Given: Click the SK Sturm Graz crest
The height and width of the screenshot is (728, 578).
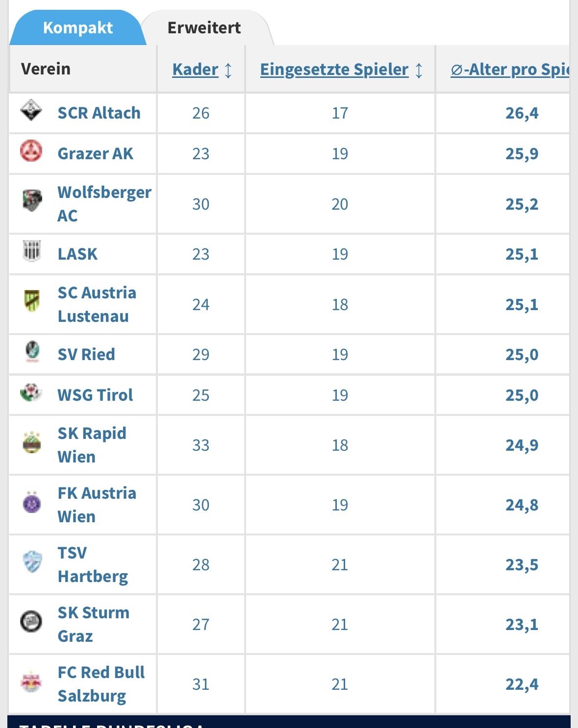Looking at the screenshot, I should (31, 622).
